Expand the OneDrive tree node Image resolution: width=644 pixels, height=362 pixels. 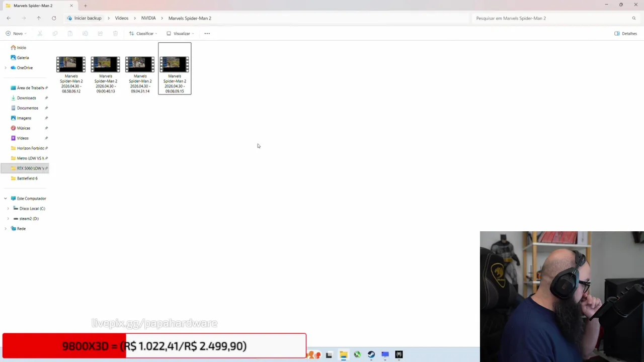pos(6,68)
